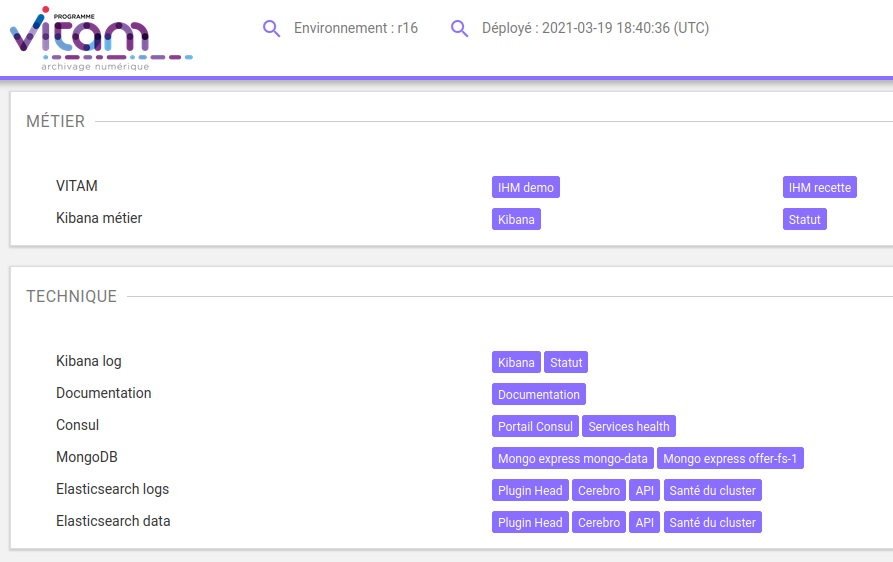Open Mongo express offer-fs-1
The height and width of the screenshot is (562, 893).
[731, 459]
